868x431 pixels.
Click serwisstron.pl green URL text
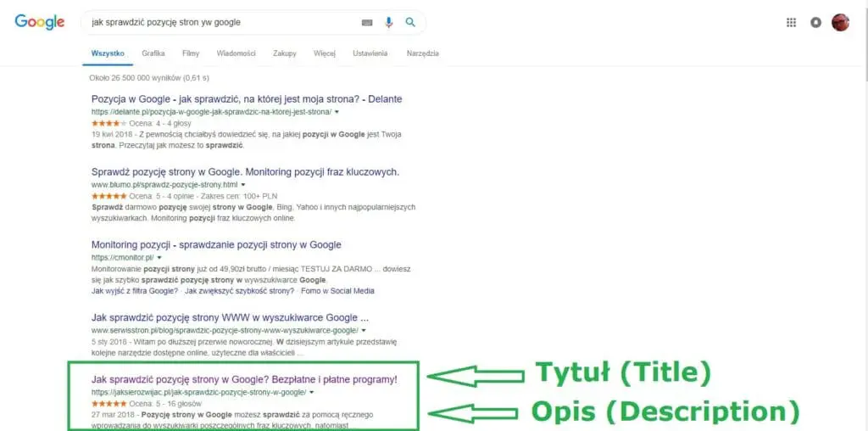(225, 330)
